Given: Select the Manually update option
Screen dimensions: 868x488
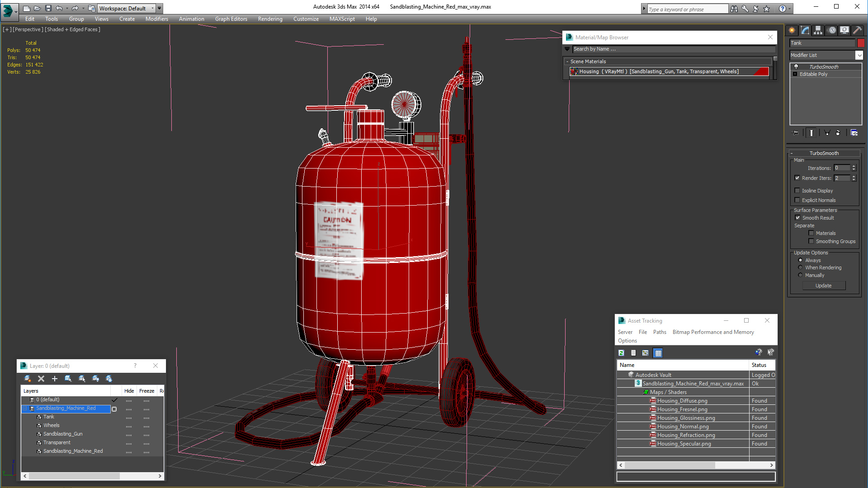Looking at the screenshot, I should coord(801,275).
